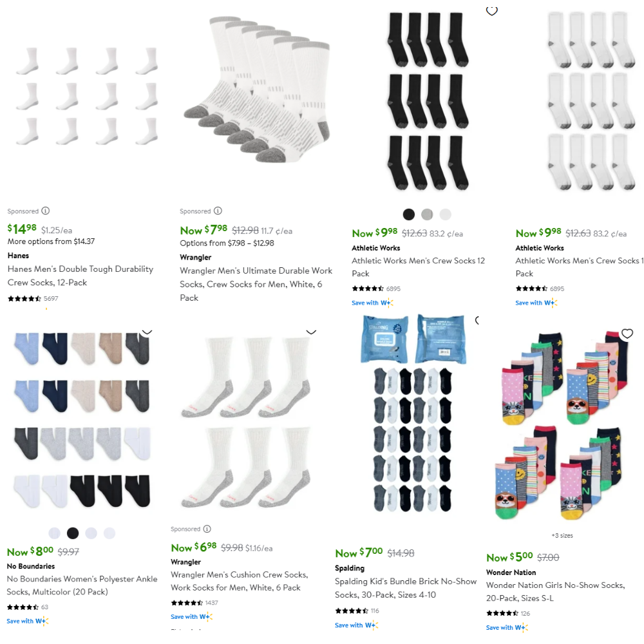Open Wrangler Men's Ultimate Durable Work Socks listing

click(x=256, y=284)
